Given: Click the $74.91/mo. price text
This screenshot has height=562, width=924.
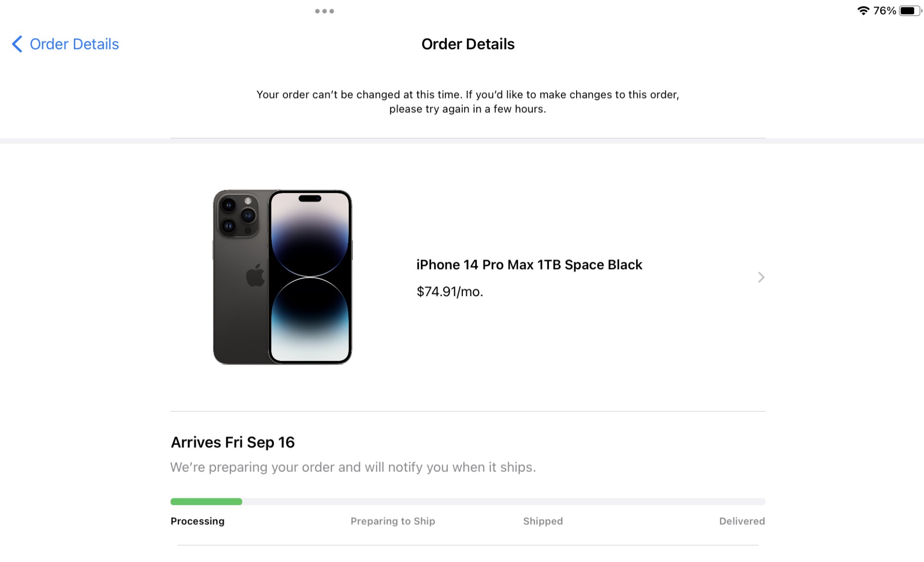Looking at the screenshot, I should pos(450,292).
